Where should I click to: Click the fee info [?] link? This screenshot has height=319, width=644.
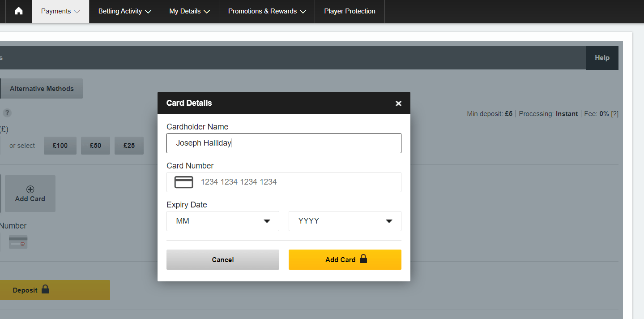click(x=614, y=114)
